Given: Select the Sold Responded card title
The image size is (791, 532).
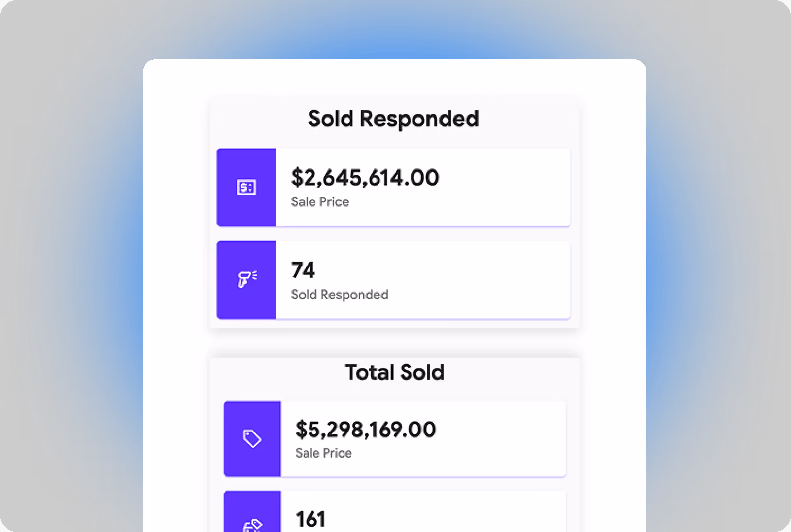Looking at the screenshot, I should point(393,118).
